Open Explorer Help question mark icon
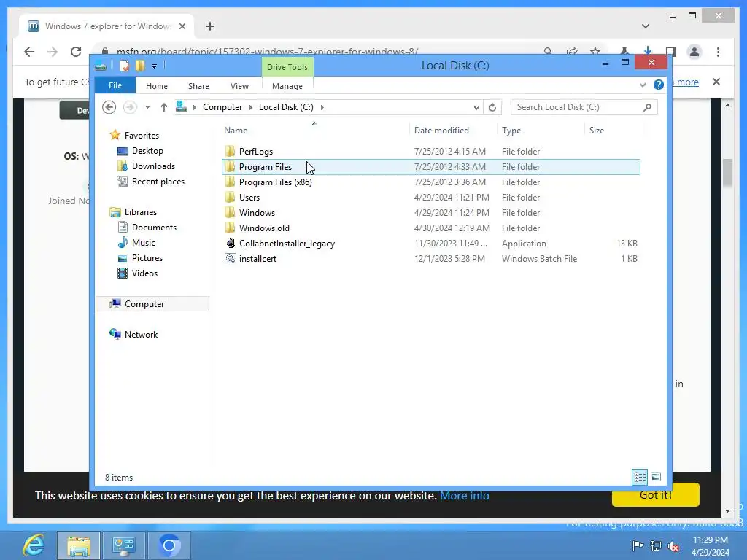The height and width of the screenshot is (560, 747). [x=659, y=85]
